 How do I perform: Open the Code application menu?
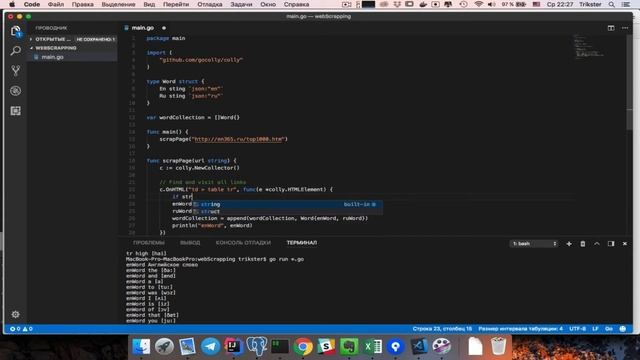[31, 4]
